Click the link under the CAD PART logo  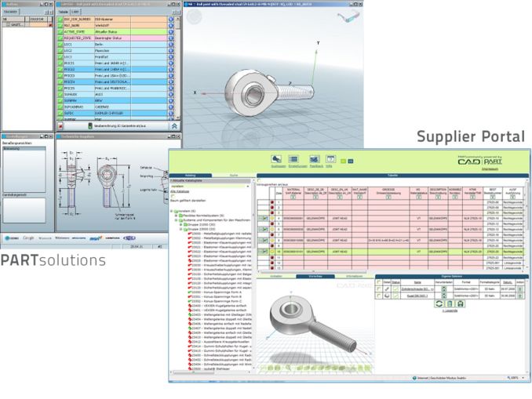pyautogui.click(x=490, y=169)
